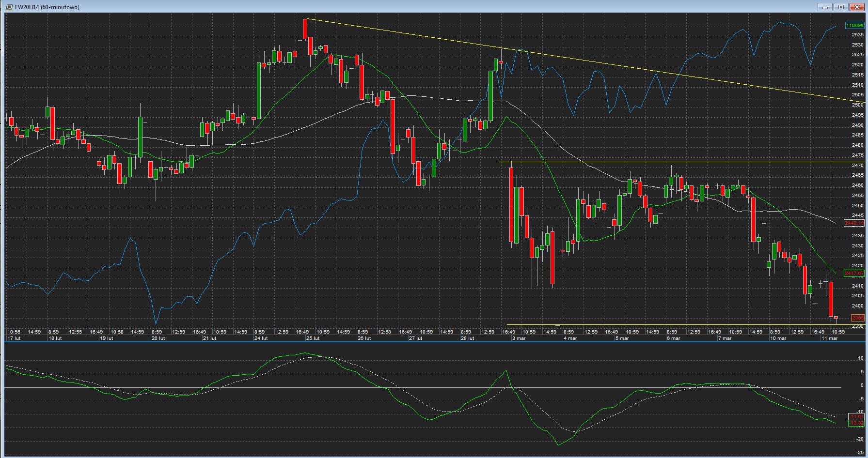Click the 6 mar date label
Screen dimensions: 868x458
[x=674, y=338]
